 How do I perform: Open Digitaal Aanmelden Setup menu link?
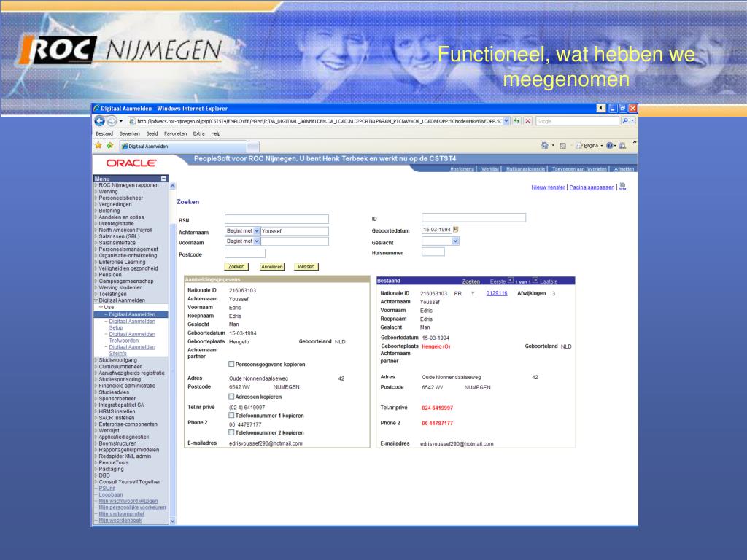coord(132,324)
